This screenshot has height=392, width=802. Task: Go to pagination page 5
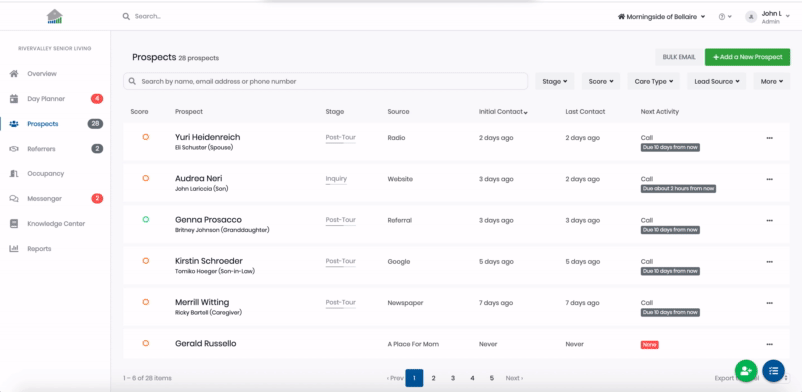tap(492, 378)
